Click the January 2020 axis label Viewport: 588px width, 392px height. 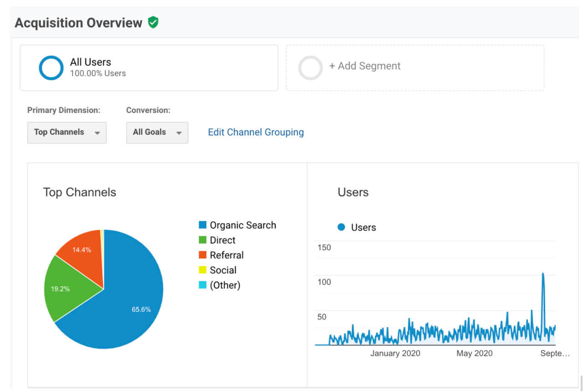pos(395,353)
